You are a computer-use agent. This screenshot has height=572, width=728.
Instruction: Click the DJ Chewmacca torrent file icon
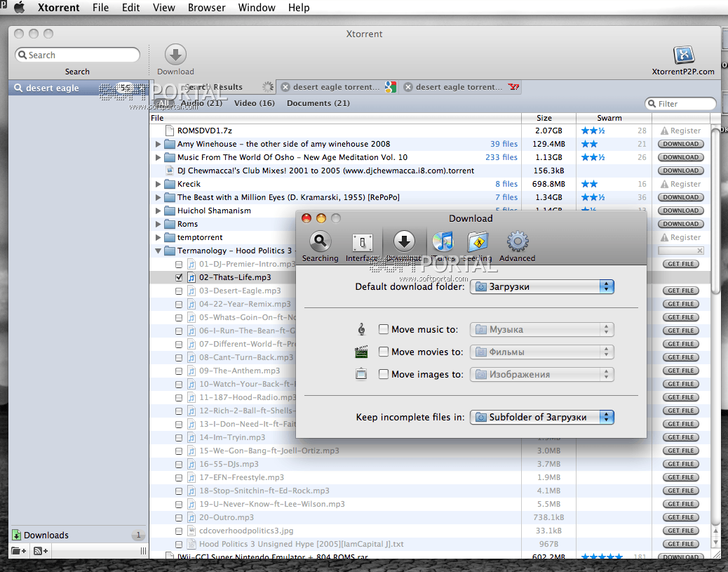[170, 171]
